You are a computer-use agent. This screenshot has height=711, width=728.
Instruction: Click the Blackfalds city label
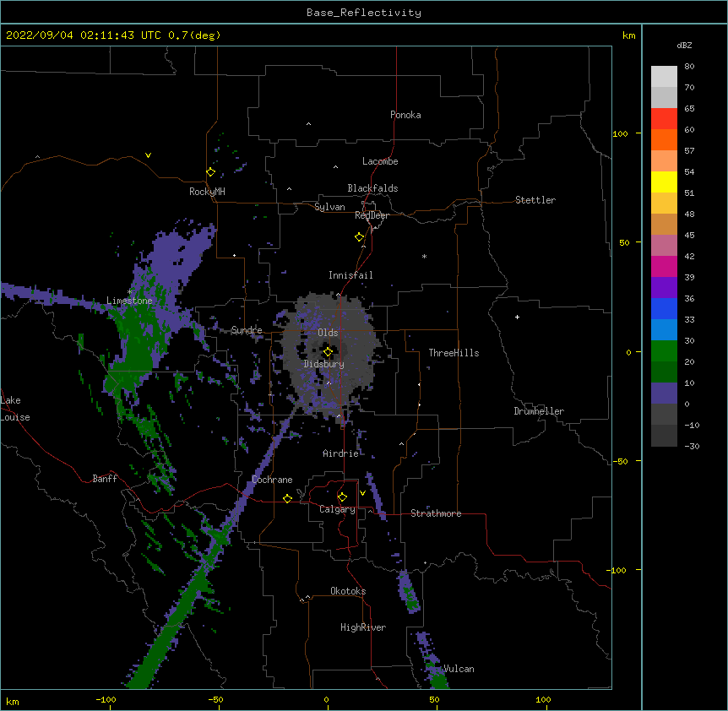tap(372, 188)
